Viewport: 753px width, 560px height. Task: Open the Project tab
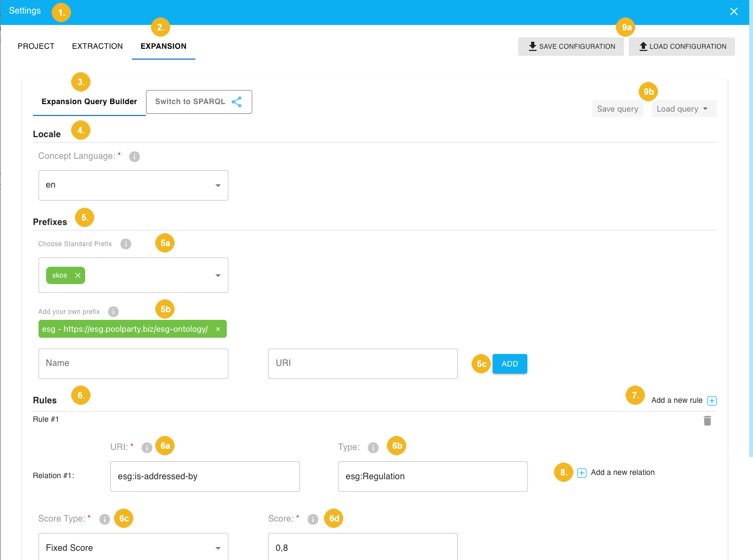point(36,46)
